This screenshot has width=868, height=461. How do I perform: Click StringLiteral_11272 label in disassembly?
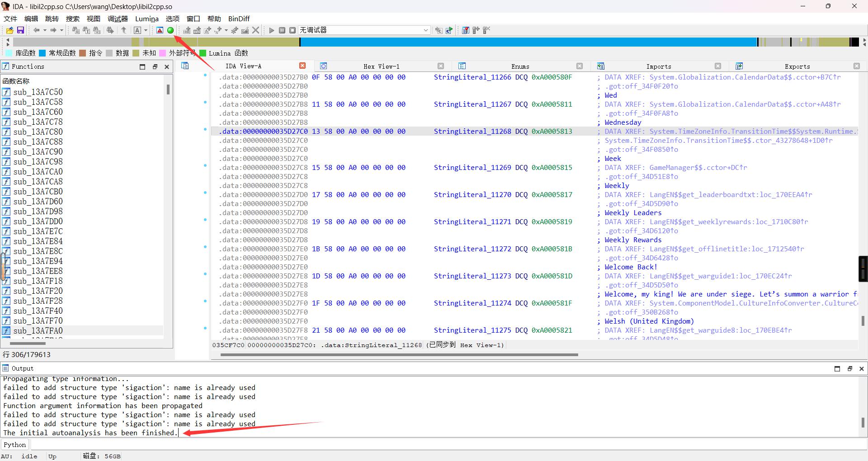tap(472, 249)
